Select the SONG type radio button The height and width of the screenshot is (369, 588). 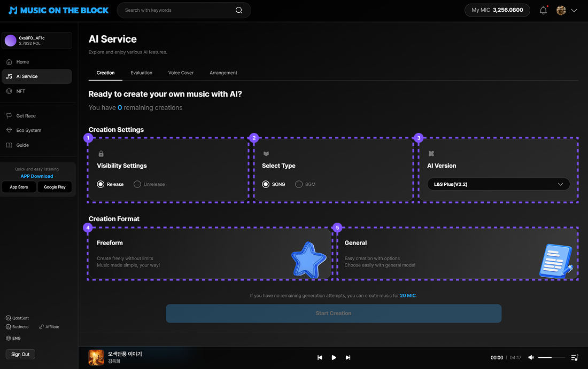click(x=266, y=184)
